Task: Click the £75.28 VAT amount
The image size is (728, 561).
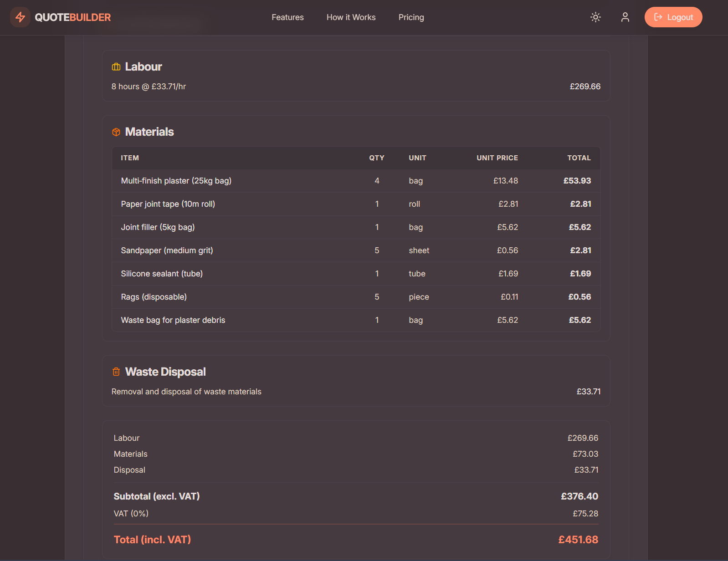Action: 585,514
